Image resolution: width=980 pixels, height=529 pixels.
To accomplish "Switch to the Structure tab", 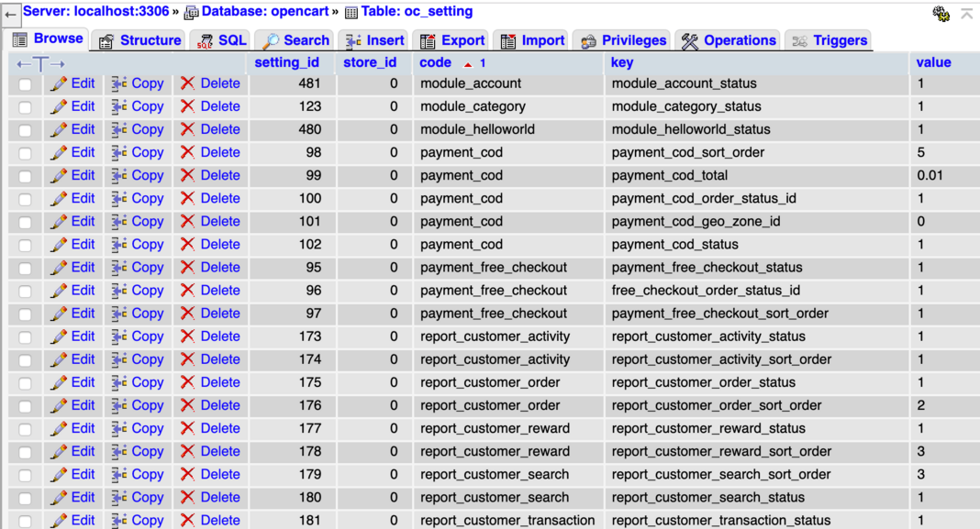I will click(x=148, y=39).
